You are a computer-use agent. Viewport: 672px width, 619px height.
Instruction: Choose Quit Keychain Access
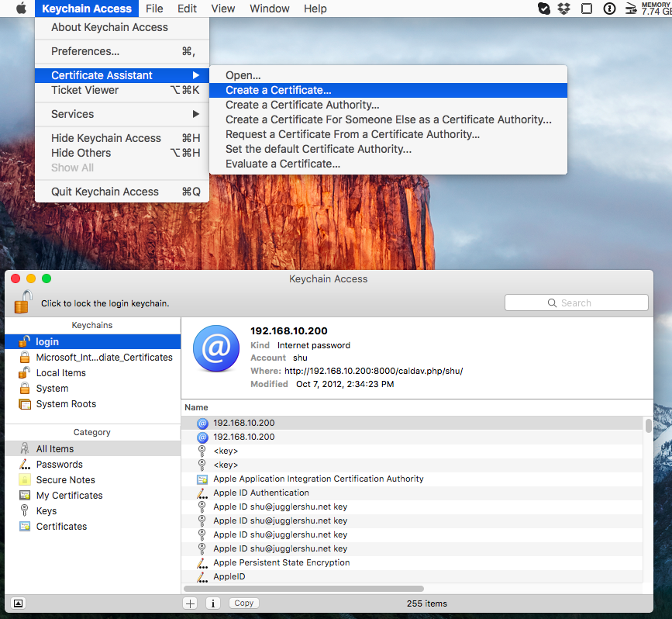click(122, 192)
